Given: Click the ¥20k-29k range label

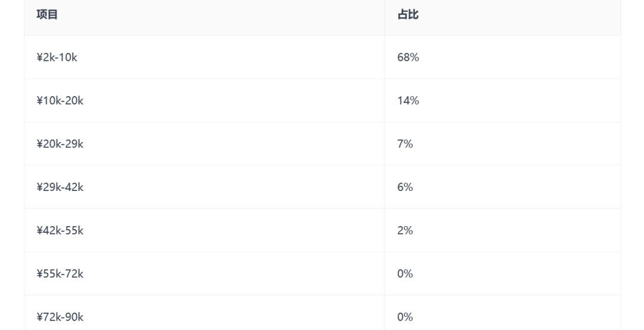Looking at the screenshot, I should click(60, 144).
